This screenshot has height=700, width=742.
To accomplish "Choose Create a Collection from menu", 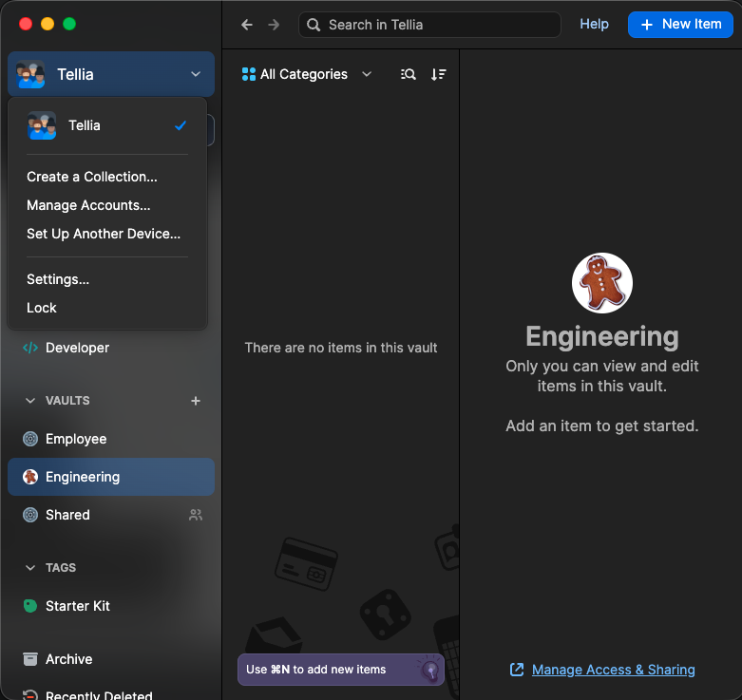I will tap(92, 177).
